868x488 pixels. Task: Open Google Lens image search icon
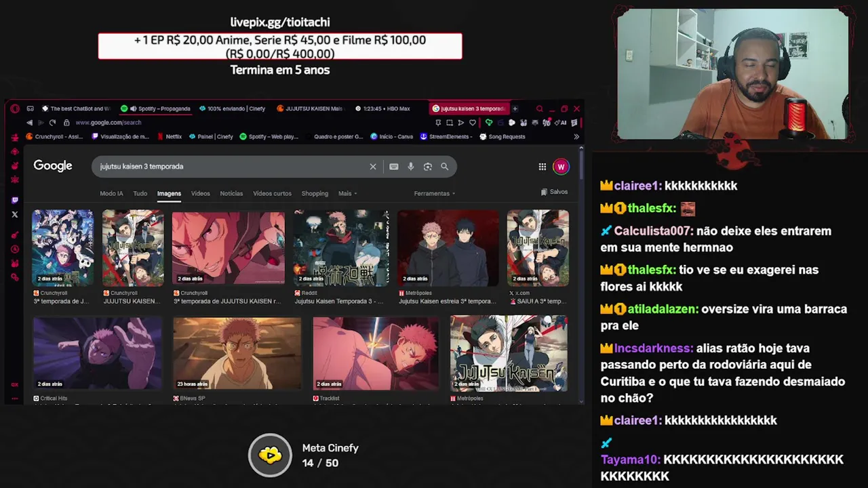coord(428,167)
